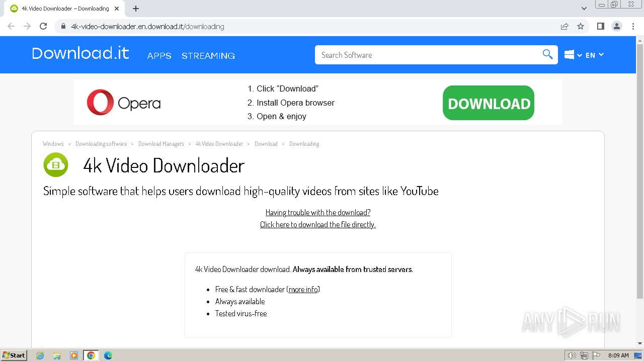Open the STREAMING menu

coord(208,56)
